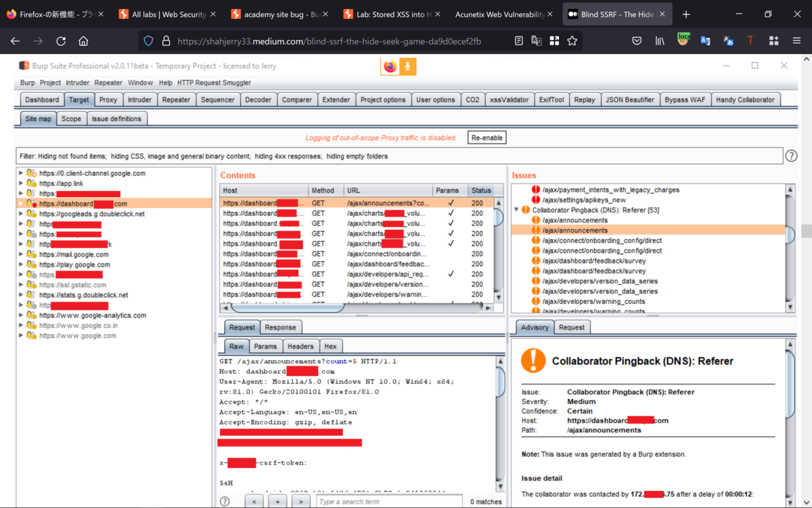812x508 pixels.
Task: Click the microphone icon in Burp title bar
Action: pyautogui.click(x=407, y=66)
